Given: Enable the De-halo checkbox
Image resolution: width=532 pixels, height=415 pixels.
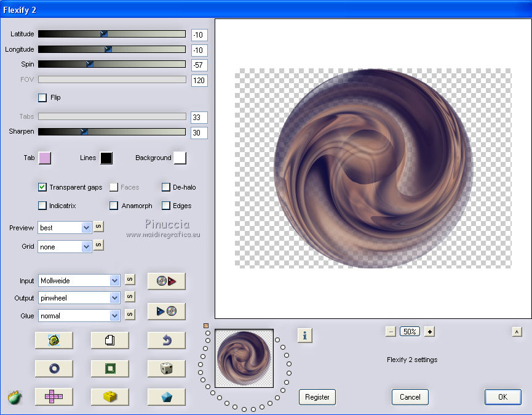Looking at the screenshot, I should (166, 187).
